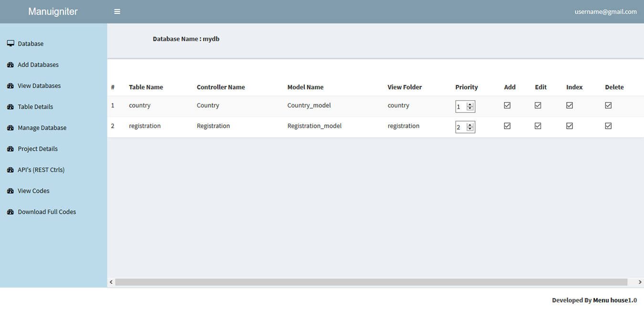Click the Manuigniter brand logo link

click(53, 12)
